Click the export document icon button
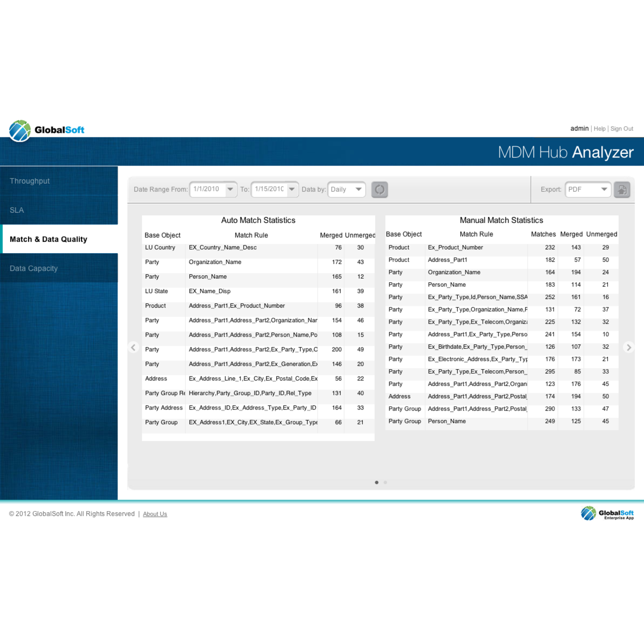644x644 pixels. click(622, 190)
